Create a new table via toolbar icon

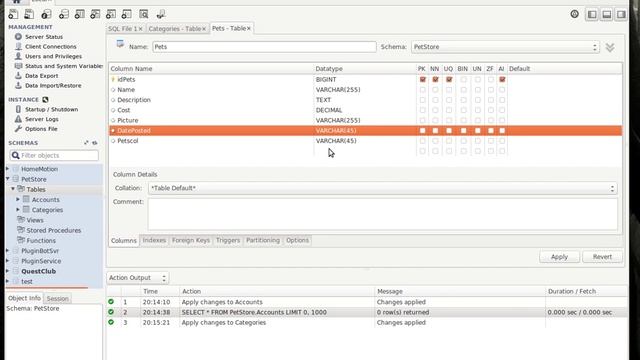[79, 14]
